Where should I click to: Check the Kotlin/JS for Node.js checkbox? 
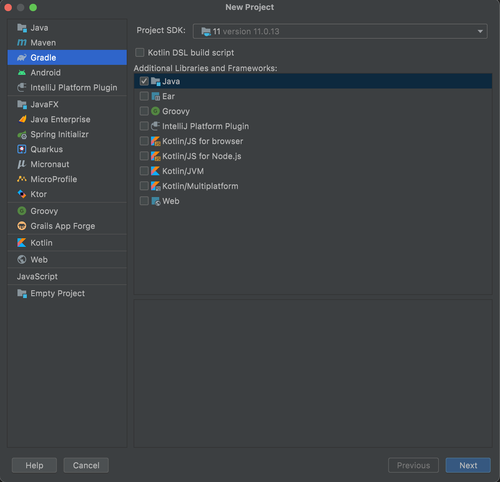pyautogui.click(x=144, y=156)
